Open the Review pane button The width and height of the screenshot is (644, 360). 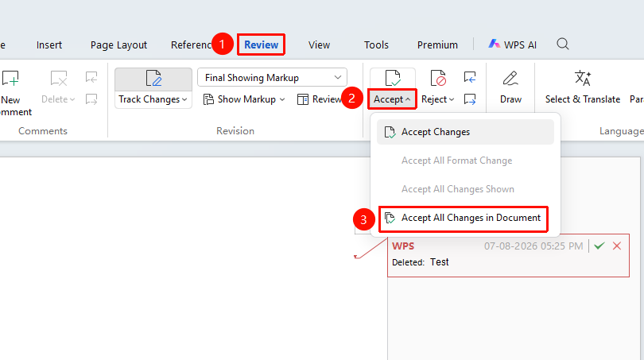(320, 99)
